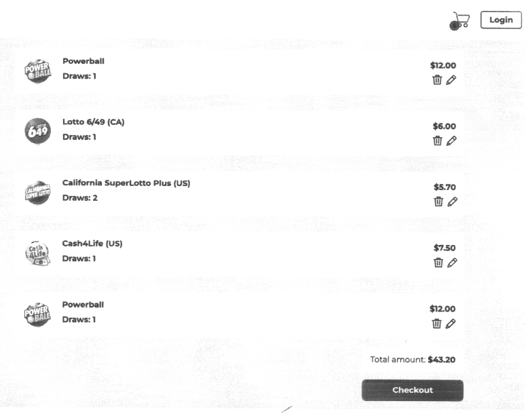Select the Cash4Life (US) title text

pyautogui.click(x=92, y=244)
